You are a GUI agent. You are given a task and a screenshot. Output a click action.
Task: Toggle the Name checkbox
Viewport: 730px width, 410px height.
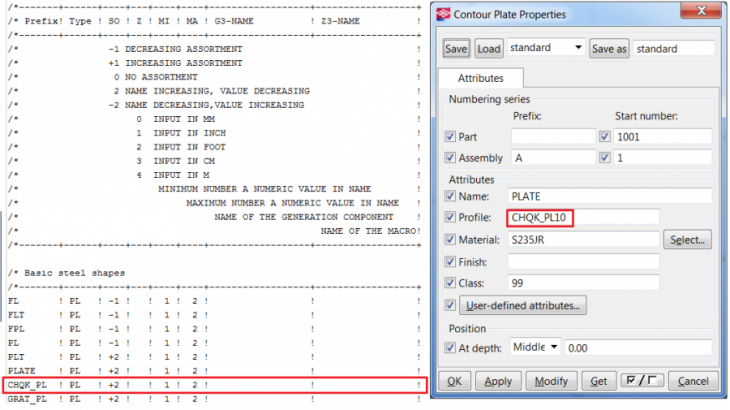[450, 196]
